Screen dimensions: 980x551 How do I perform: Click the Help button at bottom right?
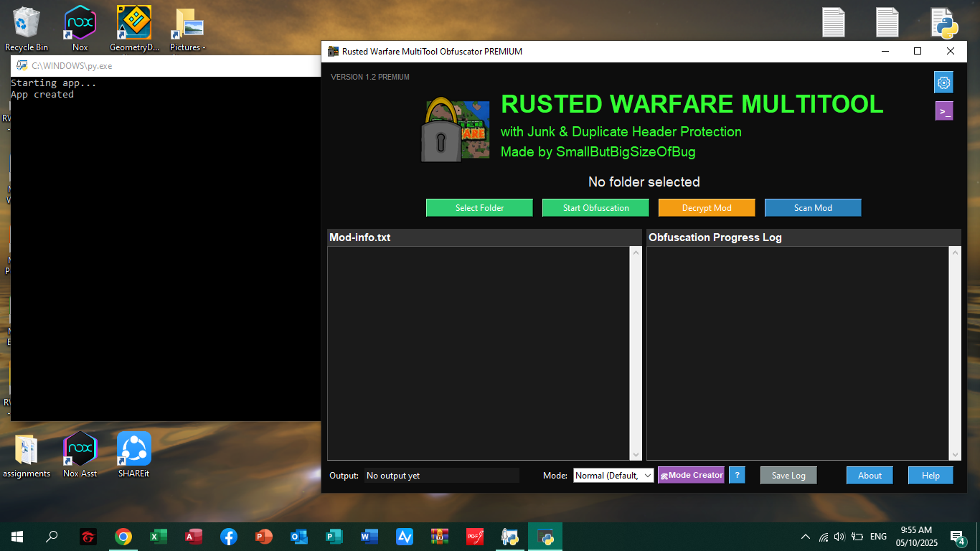pyautogui.click(x=930, y=475)
